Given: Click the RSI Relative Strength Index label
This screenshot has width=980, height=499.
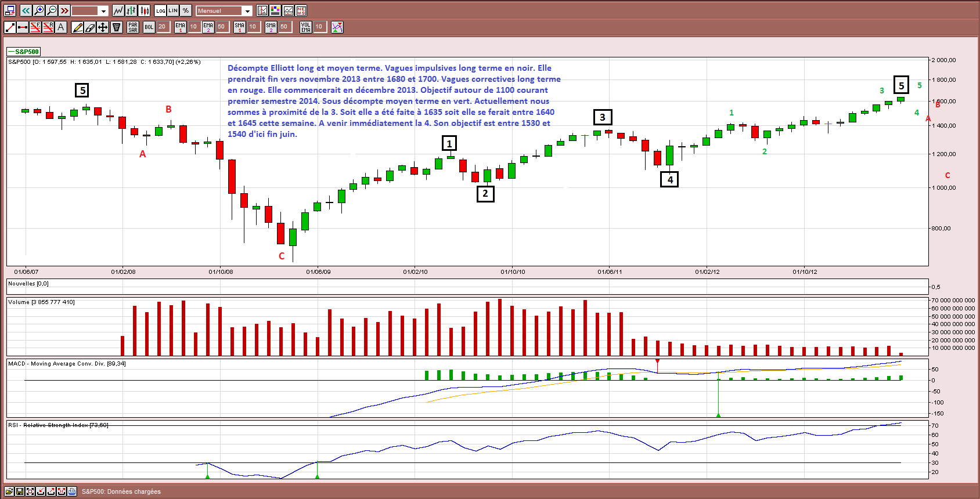Looking at the screenshot, I should pos(58,425).
